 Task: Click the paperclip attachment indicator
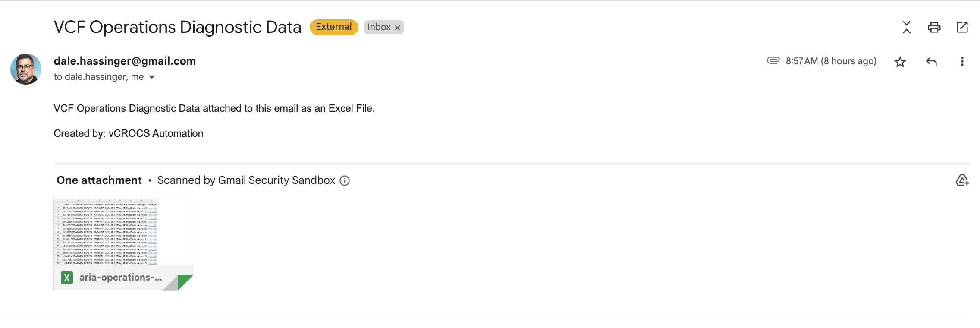[x=773, y=60]
